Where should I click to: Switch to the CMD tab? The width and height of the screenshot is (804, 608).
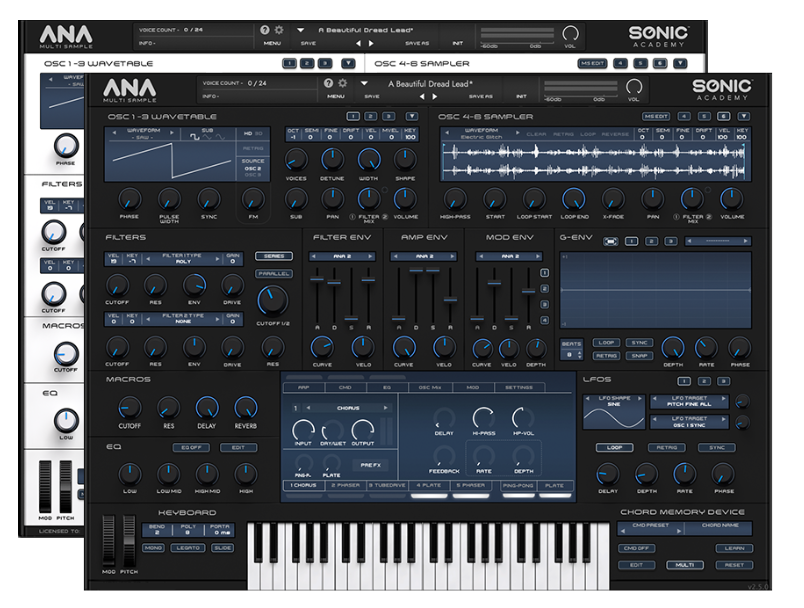[x=345, y=388]
